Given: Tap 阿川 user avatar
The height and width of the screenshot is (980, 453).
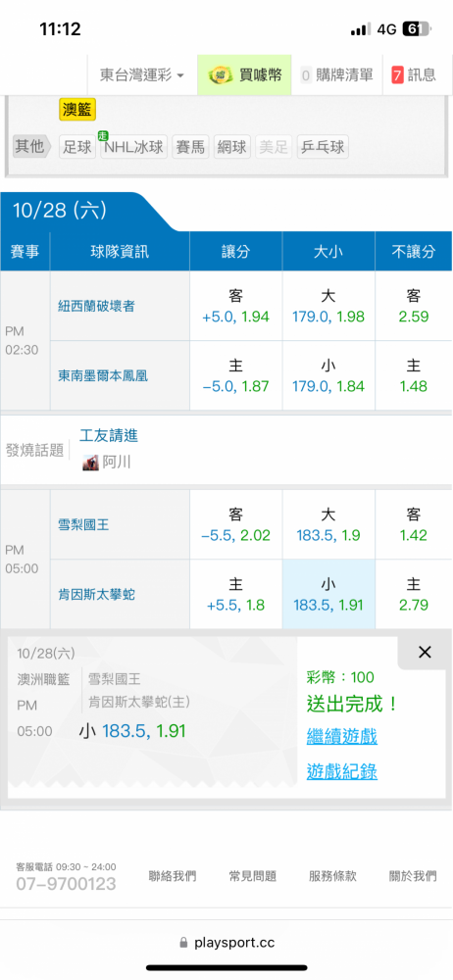Looking at the screenshot, I should [x=91, y=464].
